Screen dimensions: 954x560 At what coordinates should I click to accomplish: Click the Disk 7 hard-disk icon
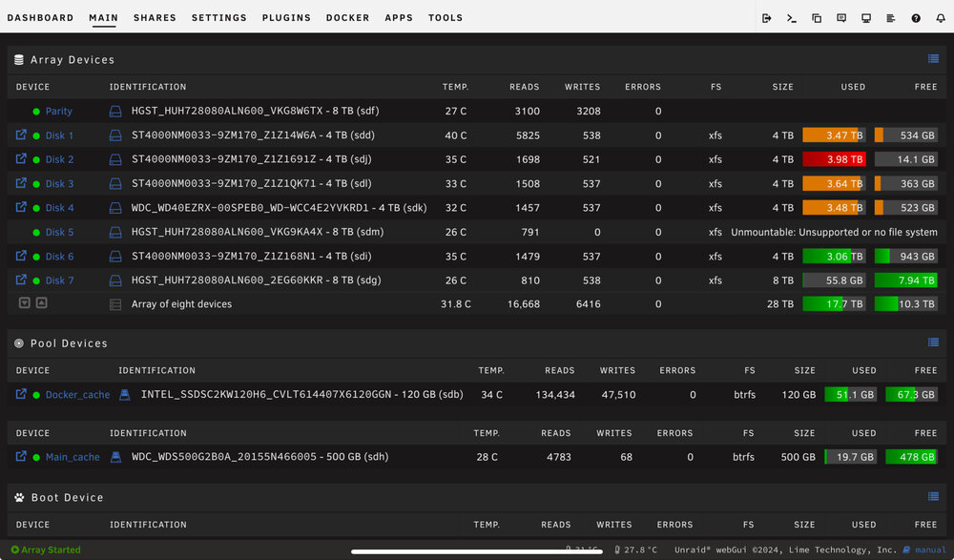coord(115,280)
